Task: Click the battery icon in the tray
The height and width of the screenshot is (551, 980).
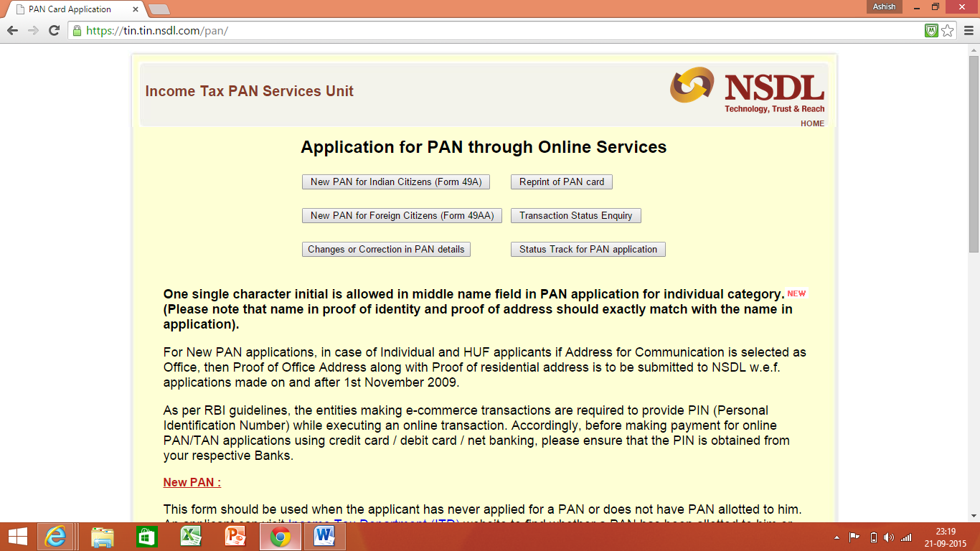Action: 873,537
